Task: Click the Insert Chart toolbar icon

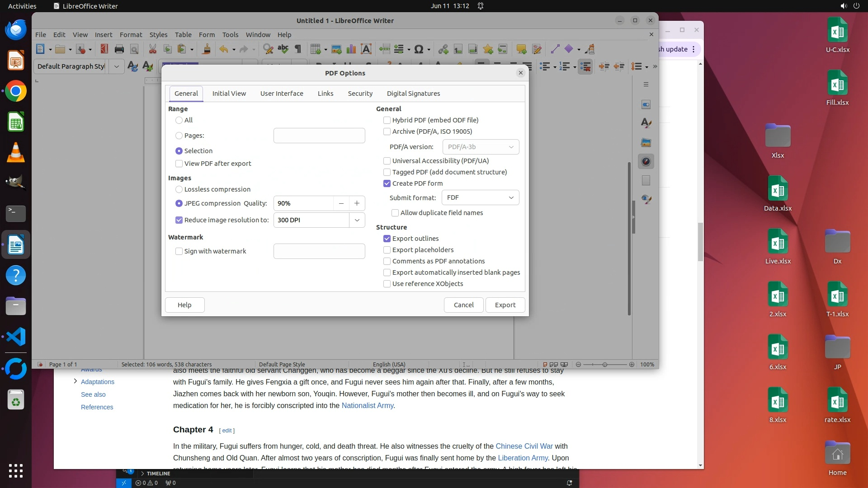Action: click(351, 49)
